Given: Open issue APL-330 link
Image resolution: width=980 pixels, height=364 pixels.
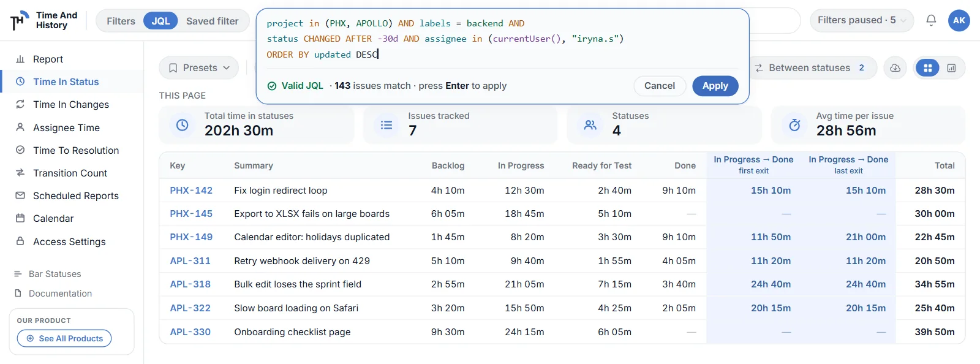Looking at the screenshot, I should [190, 332].
